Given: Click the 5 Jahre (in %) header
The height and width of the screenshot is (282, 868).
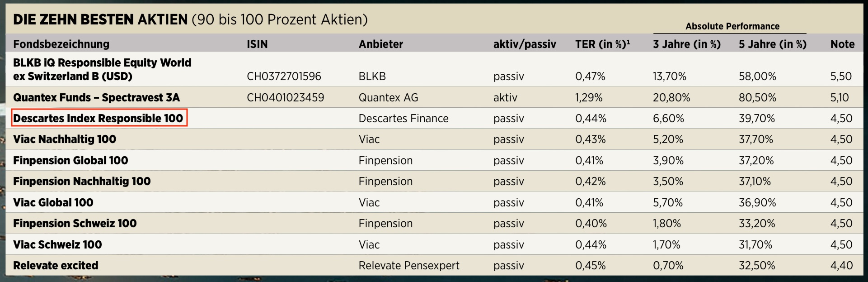Looking at the screenshot, I should pyautogui.click(x=773, y=44).
